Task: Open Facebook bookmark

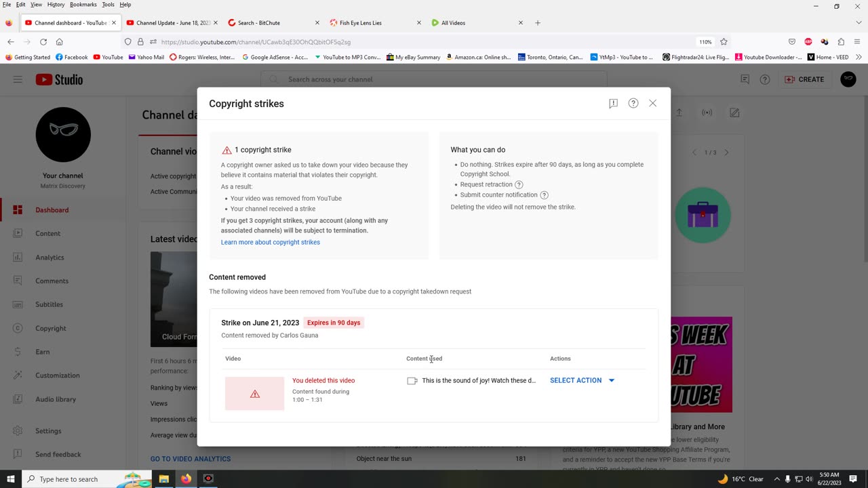Action: pos(72,58)
